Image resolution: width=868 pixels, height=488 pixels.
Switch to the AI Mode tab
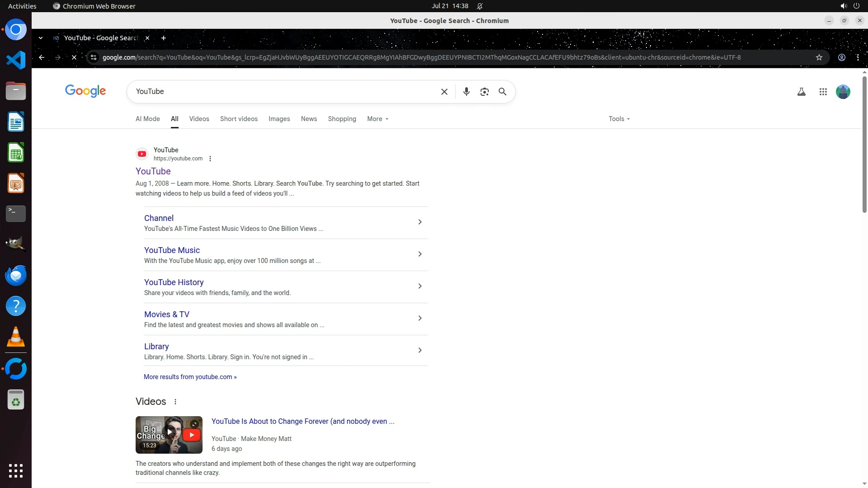(147, 119)
